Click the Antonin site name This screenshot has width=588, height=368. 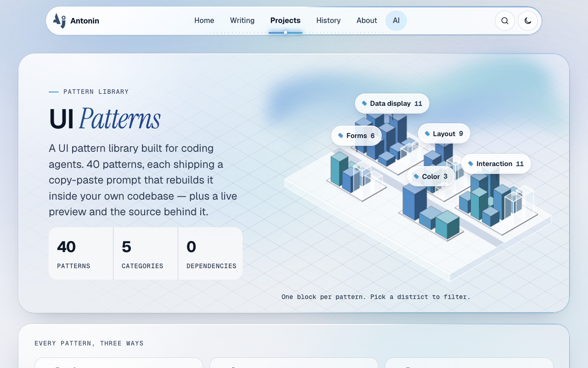85,21
